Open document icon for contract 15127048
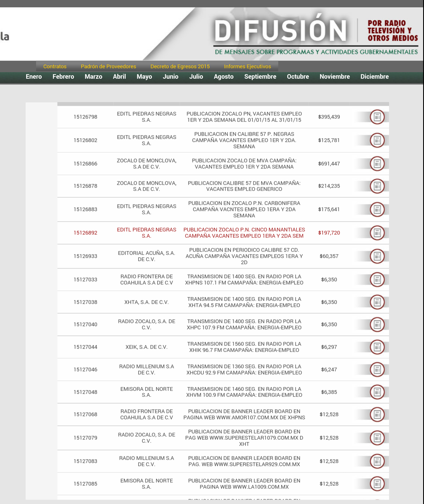 point(377,392)
